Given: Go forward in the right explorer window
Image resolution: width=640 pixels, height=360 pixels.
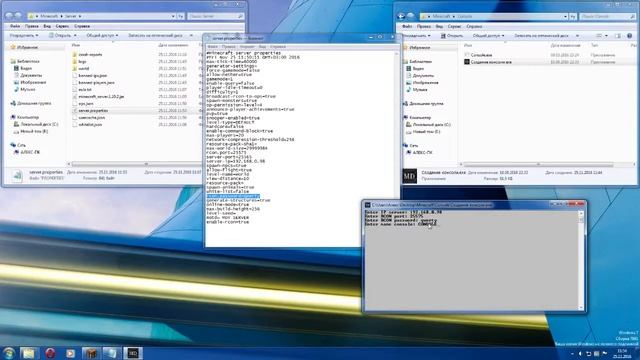Looking at the screenshot, I should [x=411, y=16].
